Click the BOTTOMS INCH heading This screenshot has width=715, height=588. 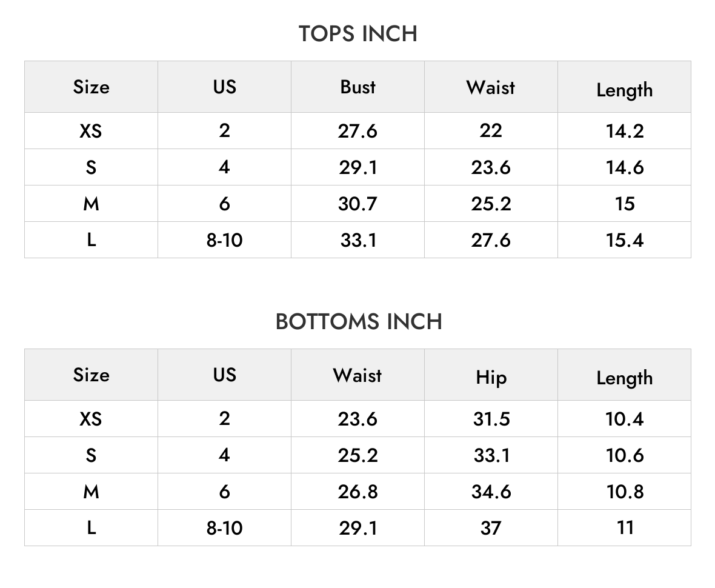[359, 322]
